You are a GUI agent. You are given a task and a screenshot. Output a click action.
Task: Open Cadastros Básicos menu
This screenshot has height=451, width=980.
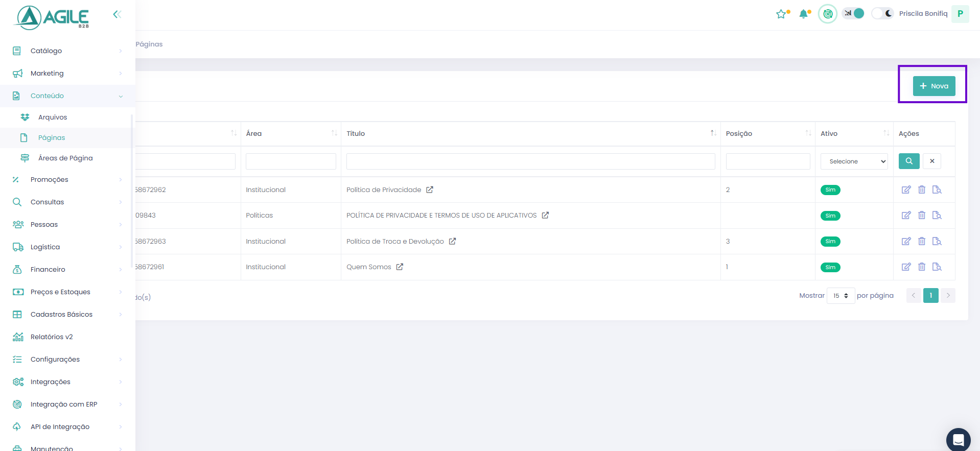coord(67,314)
